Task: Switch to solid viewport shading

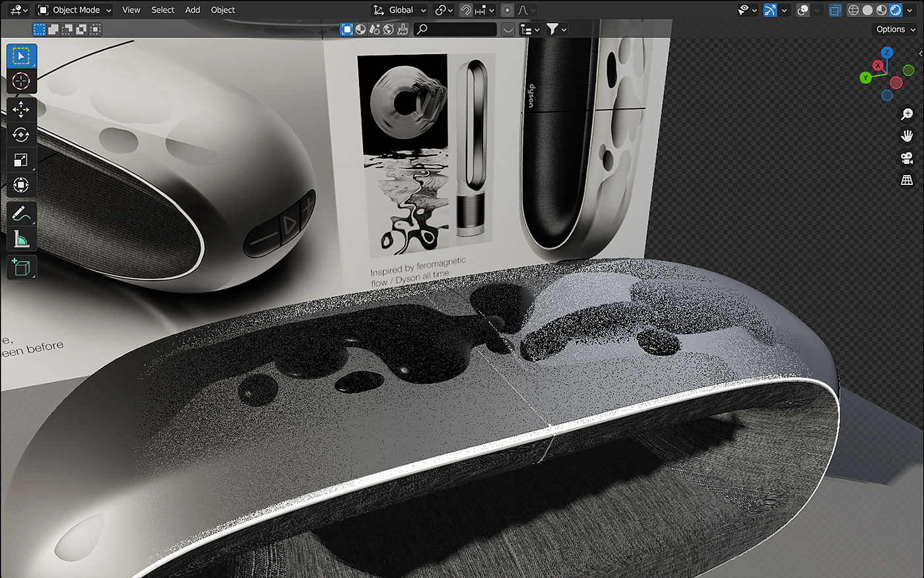Action: [x=867, y=10]
